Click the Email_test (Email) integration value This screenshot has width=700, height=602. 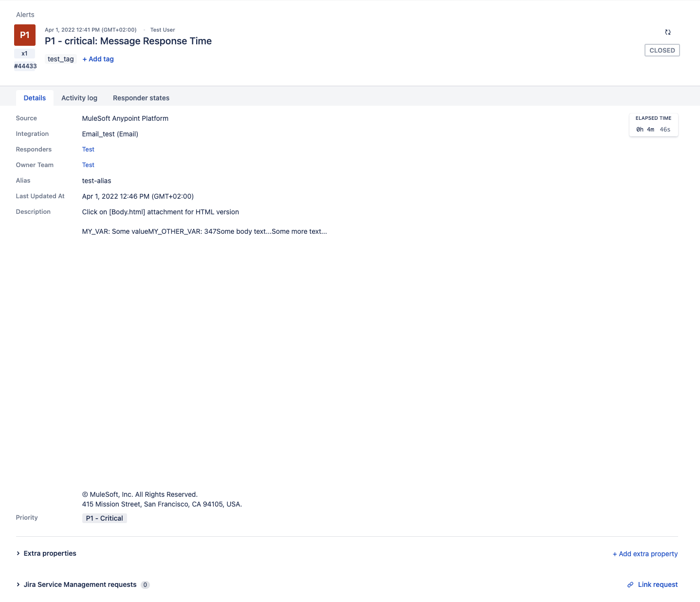110,134
